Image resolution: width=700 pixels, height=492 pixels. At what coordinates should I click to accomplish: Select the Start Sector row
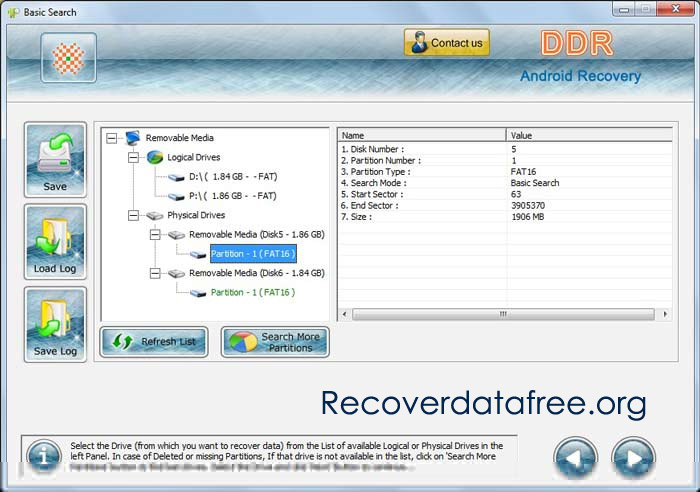pyautogui.click(x=505, y=194)
